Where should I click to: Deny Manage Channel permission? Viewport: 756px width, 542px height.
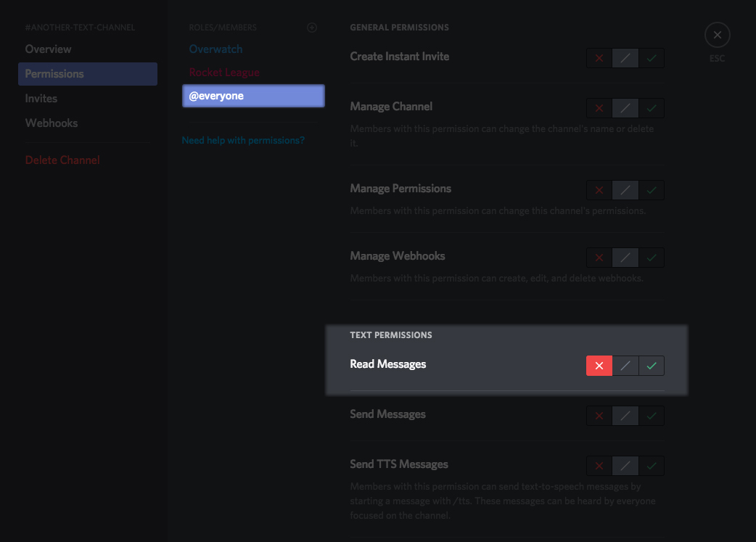(x=599, y=109)
